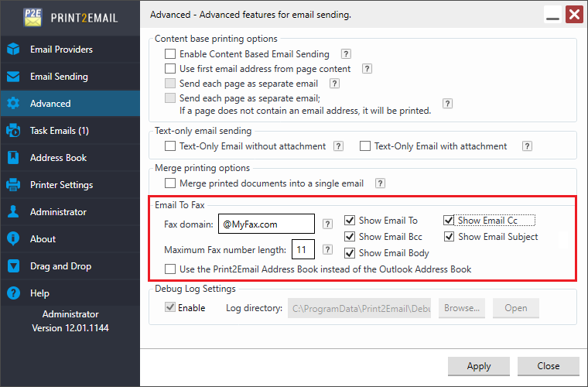Click the Drag and Drop arrow icon
The height and width of the screenshot is (387, 588).
13,266
